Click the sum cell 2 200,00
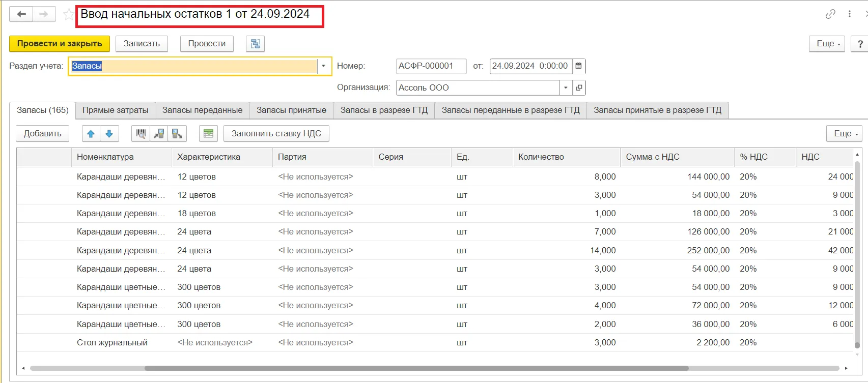The image size is (868, 383). pyautogui.click(x=678, y=343)
